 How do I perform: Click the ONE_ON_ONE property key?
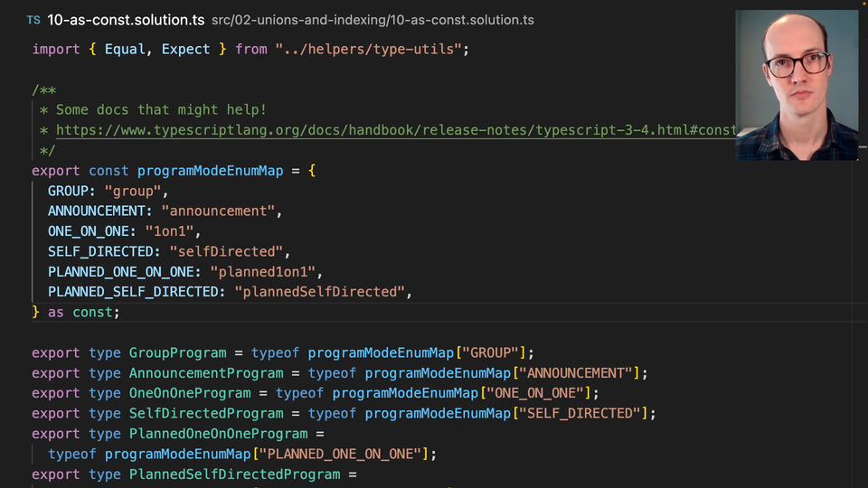(89, 231)
